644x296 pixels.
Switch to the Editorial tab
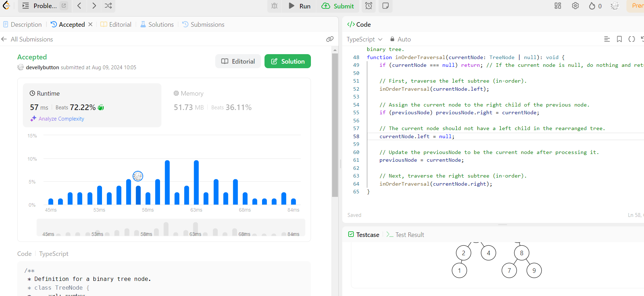(x=116, y=25)
